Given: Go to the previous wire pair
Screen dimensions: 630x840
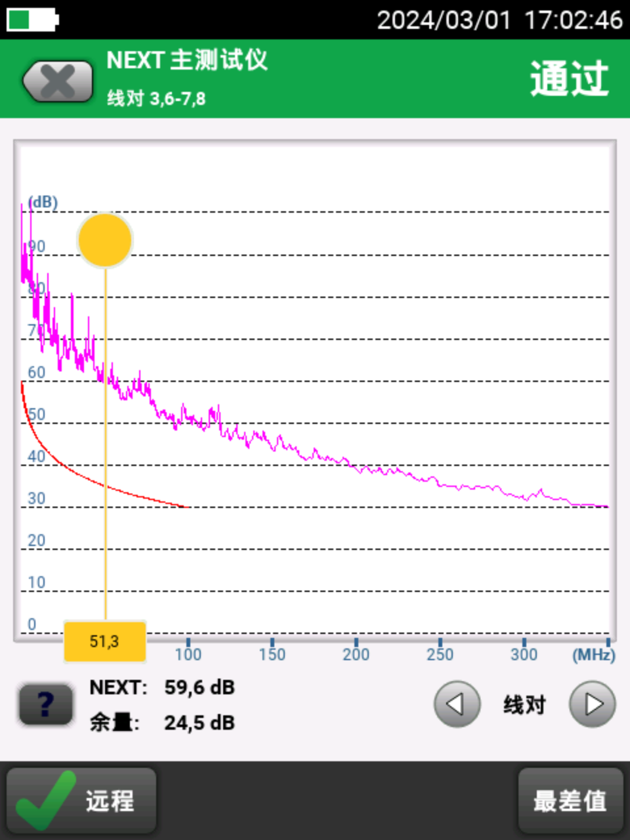Looking at the screenshot, I should coord(457,705).
